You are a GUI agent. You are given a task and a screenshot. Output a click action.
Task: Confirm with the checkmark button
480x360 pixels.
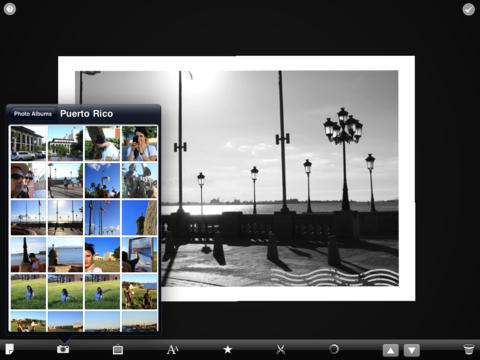(469, 9)
